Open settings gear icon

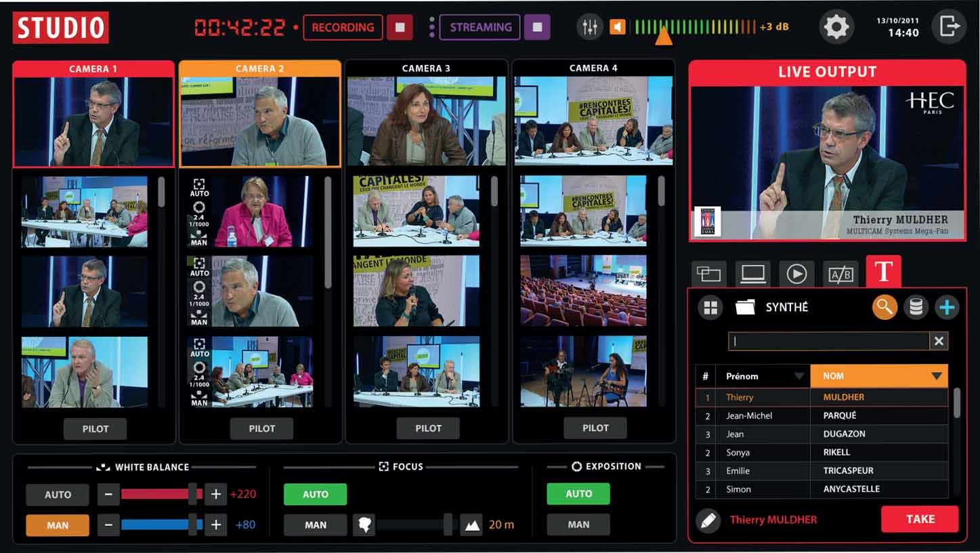tap(836, 27)
